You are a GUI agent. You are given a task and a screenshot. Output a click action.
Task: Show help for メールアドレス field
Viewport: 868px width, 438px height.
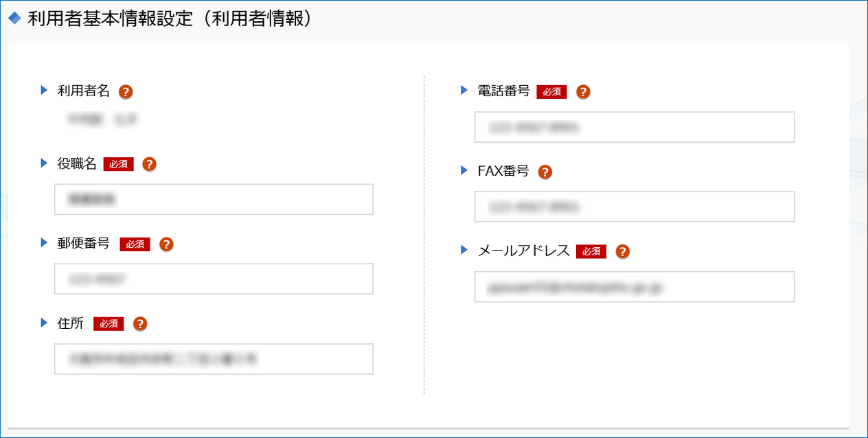pos(622,251)
